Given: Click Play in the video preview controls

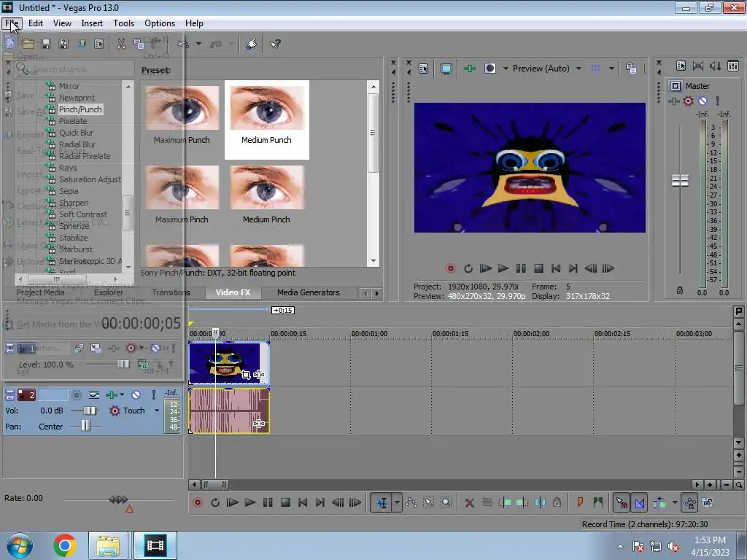Looking at the screenshot, I should pos(503,268).
